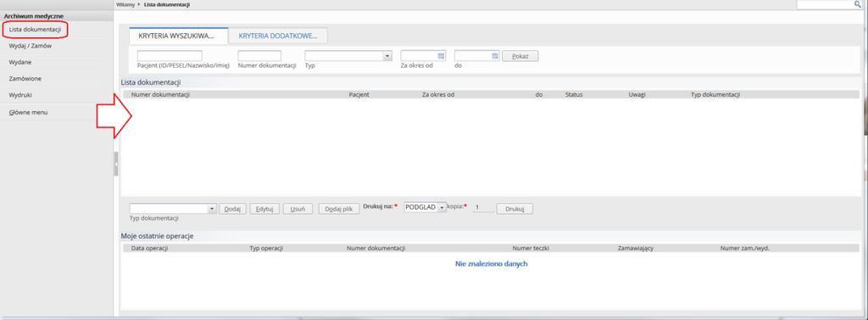The width and height of the screenshot is (868, 320).
Task: Open the Typ dokumentacji dropdown near Dodaj
Action: [x=212, y=209]
